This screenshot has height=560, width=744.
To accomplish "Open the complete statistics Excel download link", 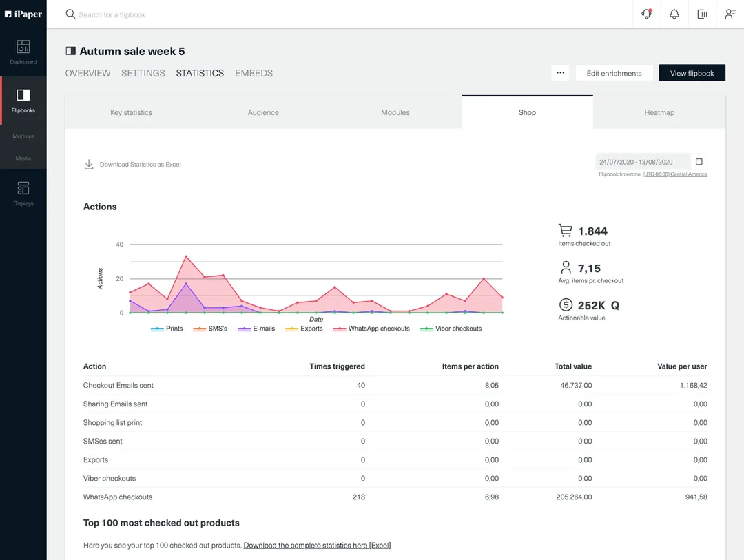I will click(x=317, y=545).
